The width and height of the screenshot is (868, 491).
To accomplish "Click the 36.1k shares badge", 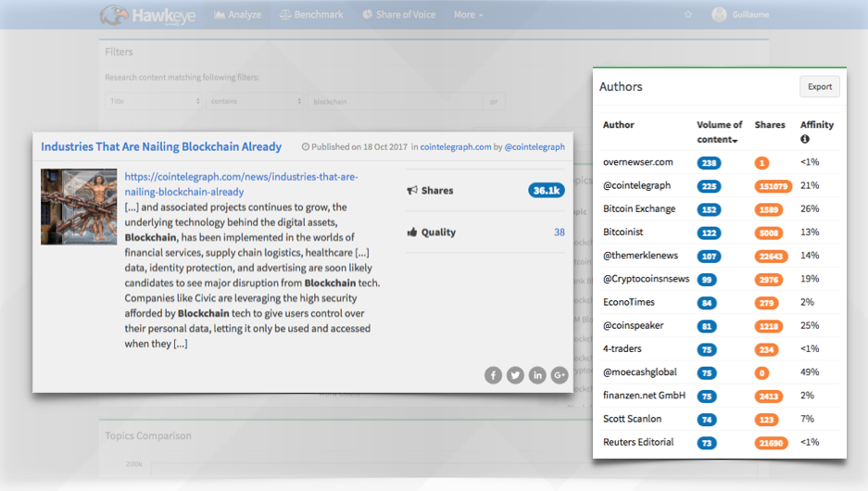I will pyautogui.click(x=547, y=191).
